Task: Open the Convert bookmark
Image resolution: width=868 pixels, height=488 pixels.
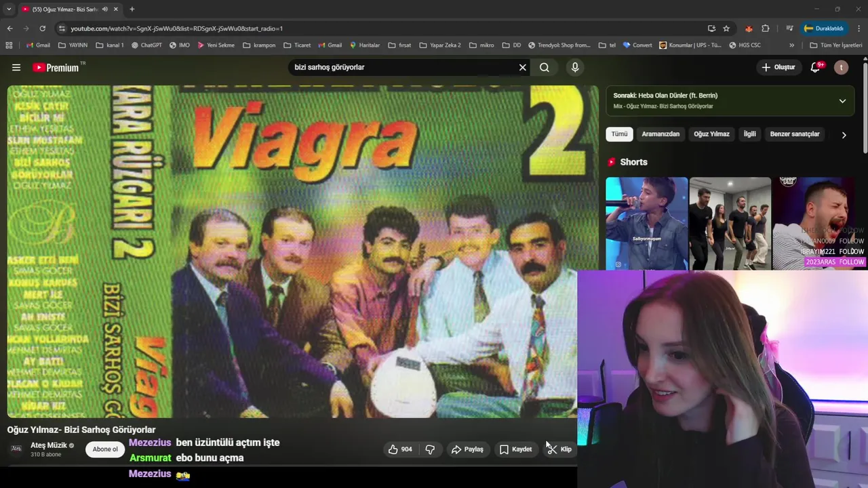Action: tap(637, 45)
